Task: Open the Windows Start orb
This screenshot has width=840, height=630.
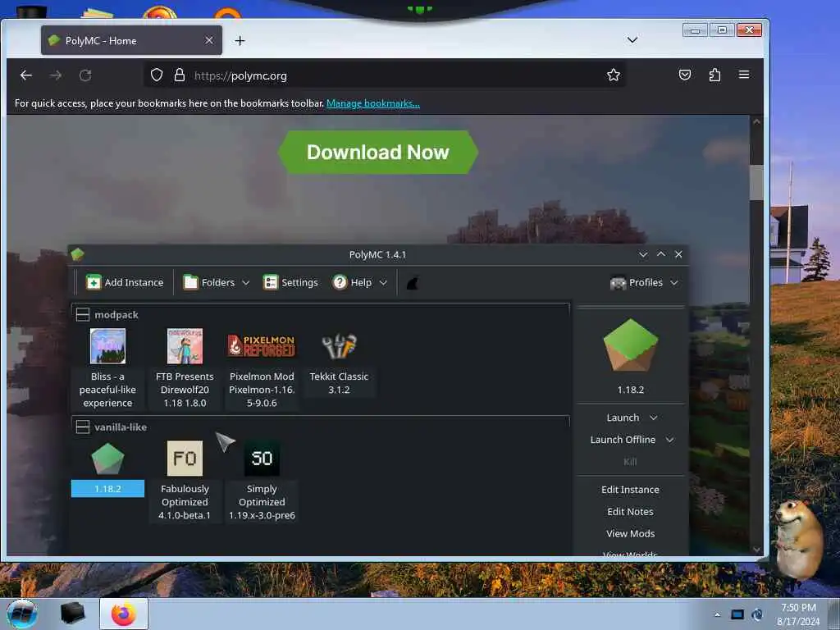Action: click(x=22, y=614)
